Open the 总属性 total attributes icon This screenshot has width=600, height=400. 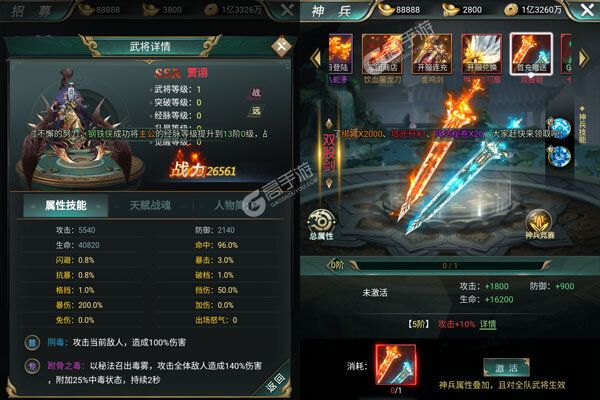tap(321, 225)
